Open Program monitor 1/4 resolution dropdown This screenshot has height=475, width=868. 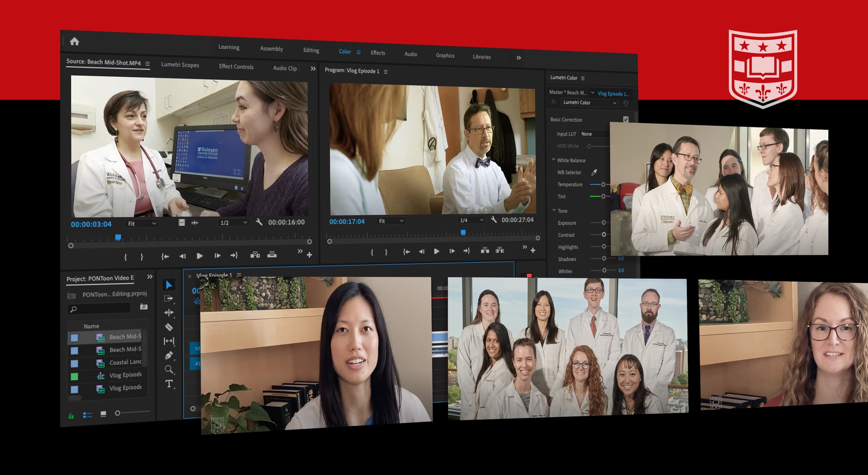pyautogui.click(x=471, y=220)
